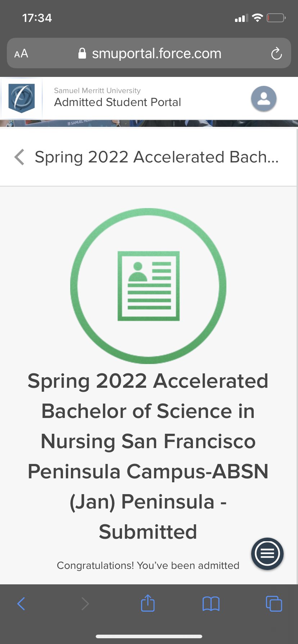Viewport: 298px width, 644px height.
Task: Go back with Safari's blue back arrow
Action: pos(21,604)
